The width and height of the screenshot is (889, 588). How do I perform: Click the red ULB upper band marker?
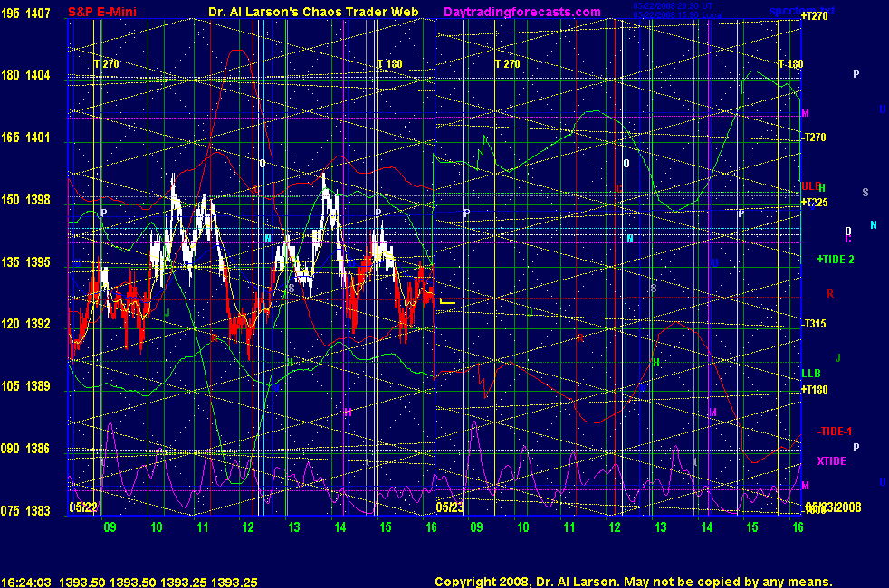[810, 185]
